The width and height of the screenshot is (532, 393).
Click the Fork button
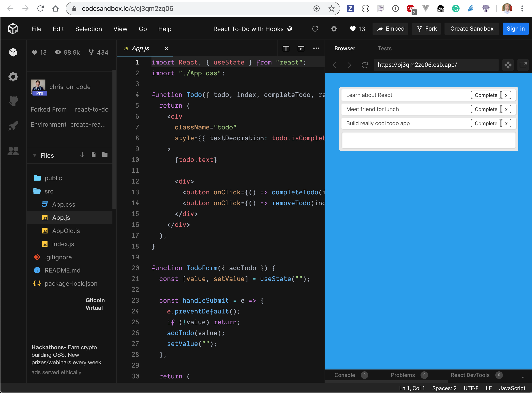pos(428,28)
